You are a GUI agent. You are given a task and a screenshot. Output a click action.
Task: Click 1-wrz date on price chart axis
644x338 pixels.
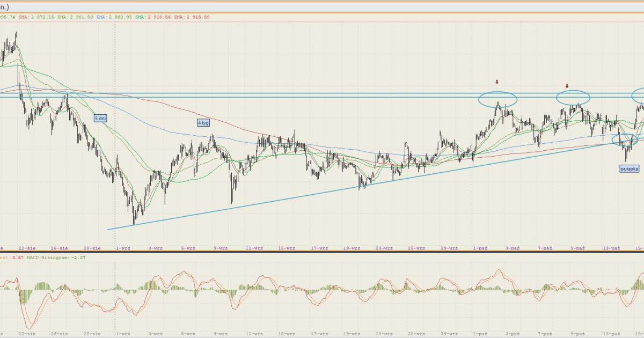(123, 248)
